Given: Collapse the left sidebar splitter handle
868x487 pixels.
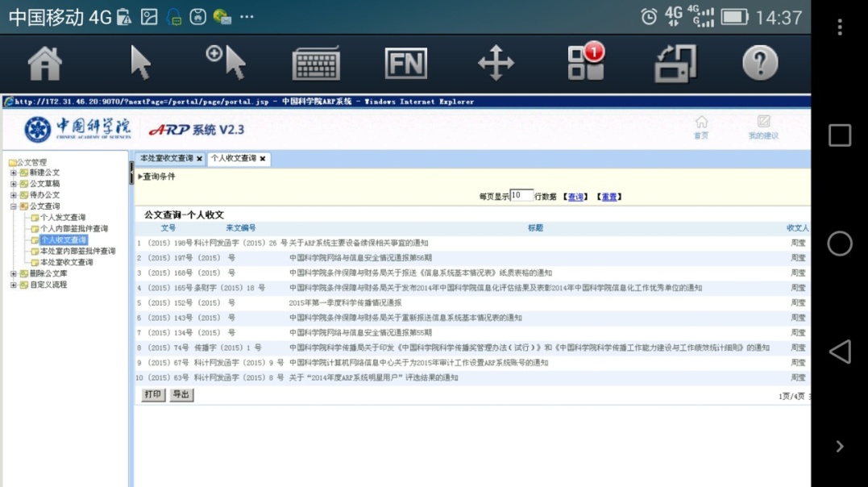Looking at the screenshot, I should pos(131,173).
